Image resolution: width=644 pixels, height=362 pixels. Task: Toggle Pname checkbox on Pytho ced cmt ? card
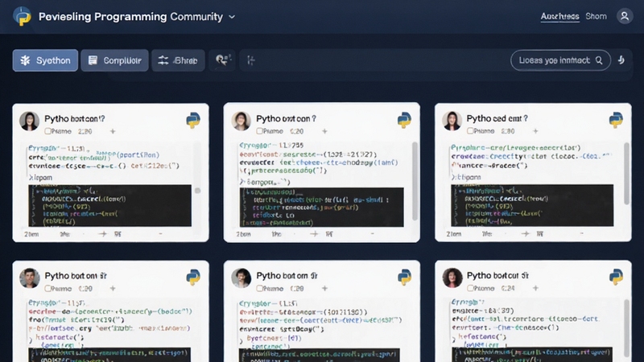click(470, 131)
